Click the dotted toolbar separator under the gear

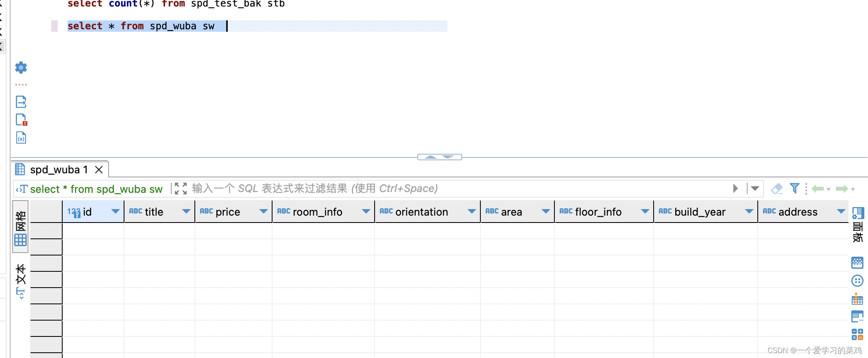click(21, 85)
